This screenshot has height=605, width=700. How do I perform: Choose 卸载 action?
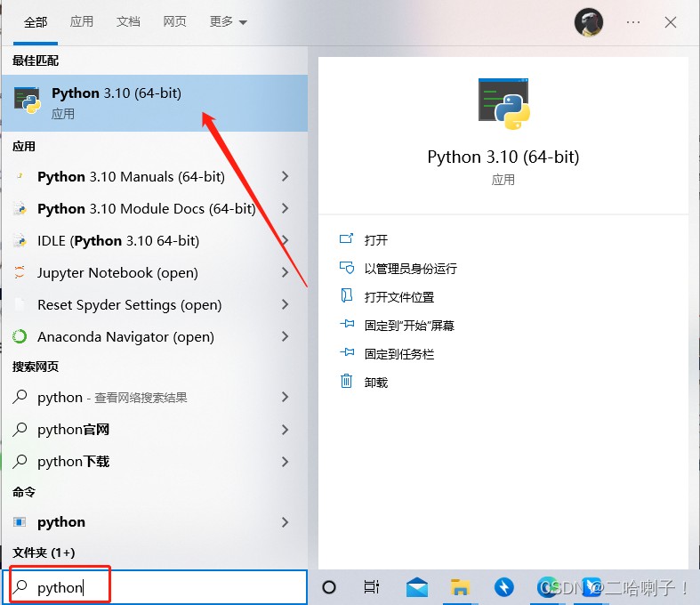coord(376,383)
